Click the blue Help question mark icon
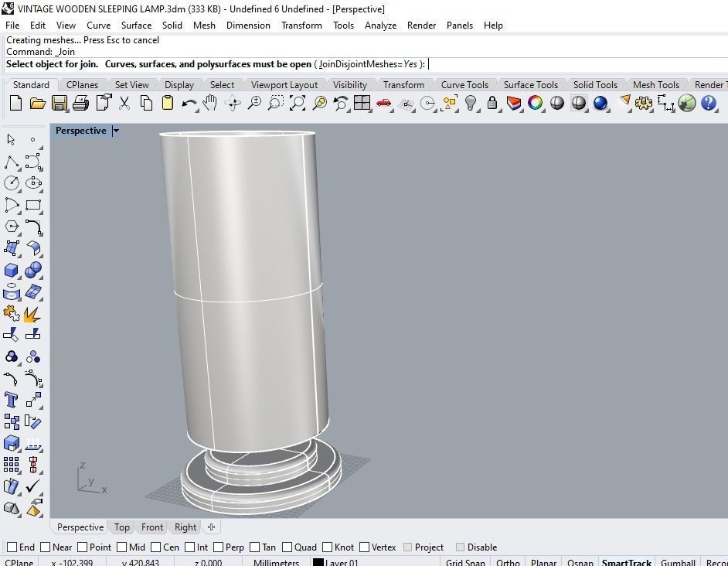This screenshot has width=728, height=566. pyautogui.click(x=709, y=103)
